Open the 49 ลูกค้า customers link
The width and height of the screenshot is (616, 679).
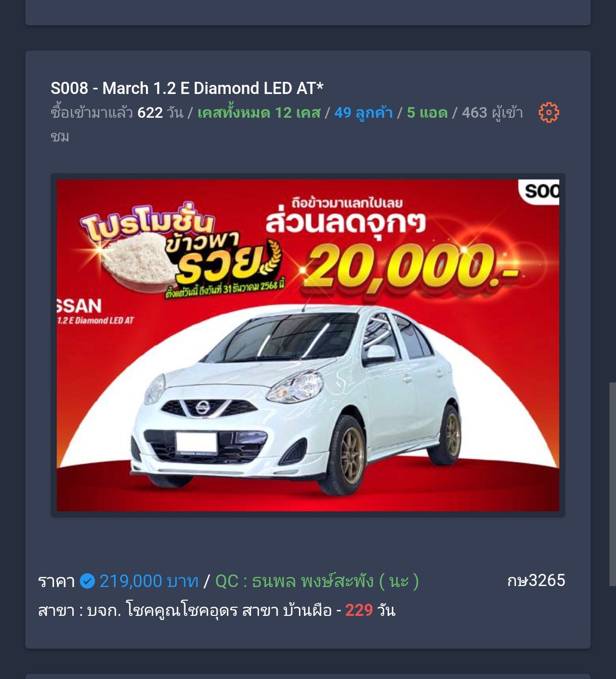coord(364,113)
